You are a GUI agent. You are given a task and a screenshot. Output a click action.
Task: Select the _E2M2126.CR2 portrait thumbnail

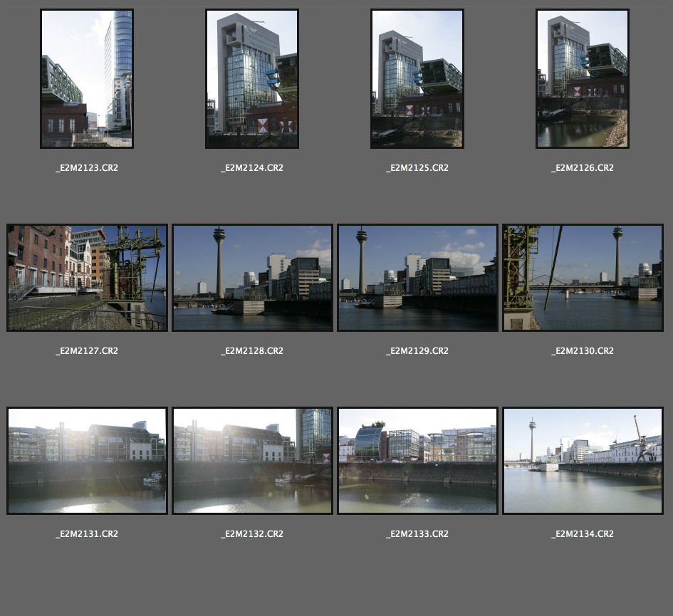[x=583, y=78]
